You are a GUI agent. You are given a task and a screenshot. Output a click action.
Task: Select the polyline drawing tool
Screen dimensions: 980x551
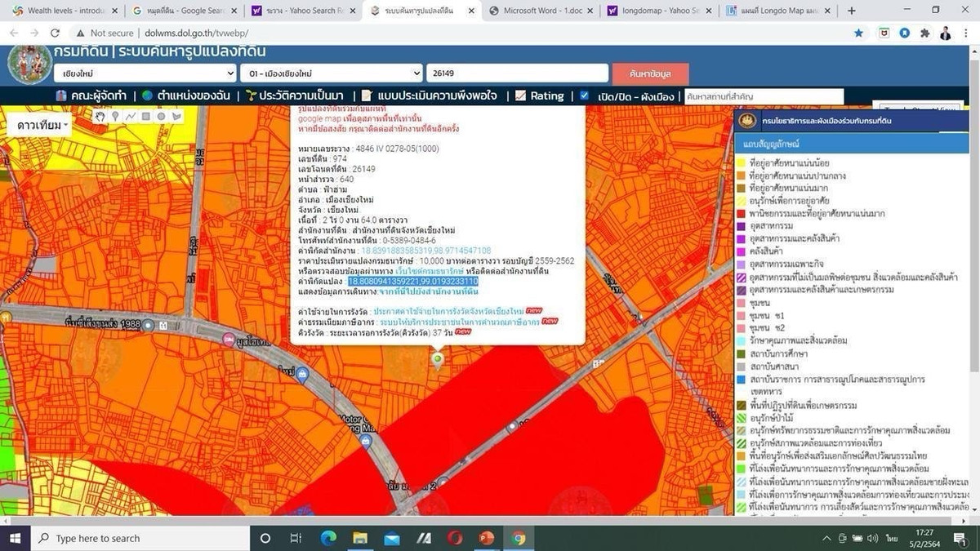pos(131,117)
